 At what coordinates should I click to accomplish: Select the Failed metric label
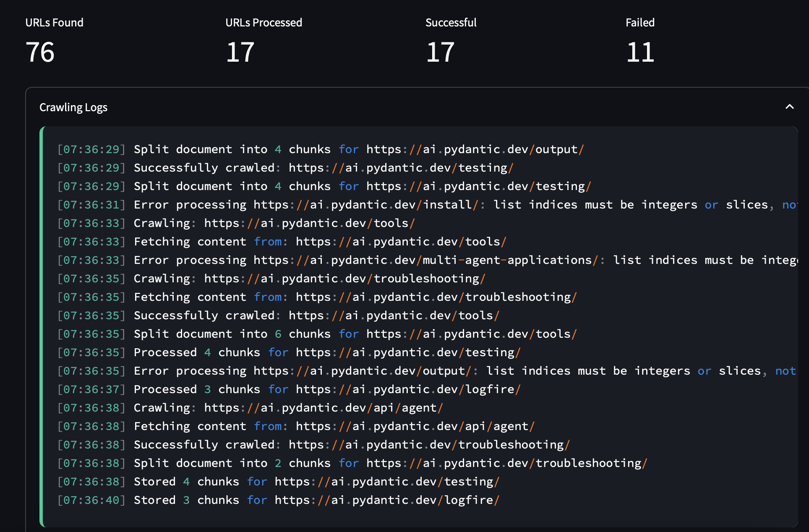[640, 23]
